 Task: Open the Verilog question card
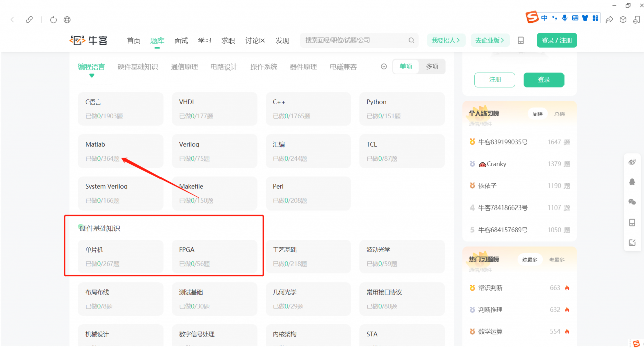point(214,151)
